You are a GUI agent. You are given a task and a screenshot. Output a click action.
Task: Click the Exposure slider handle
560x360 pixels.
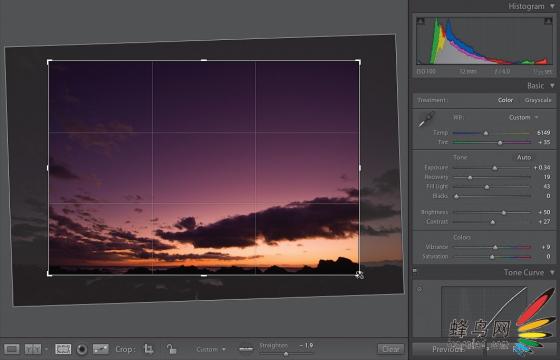click(495, 168)
